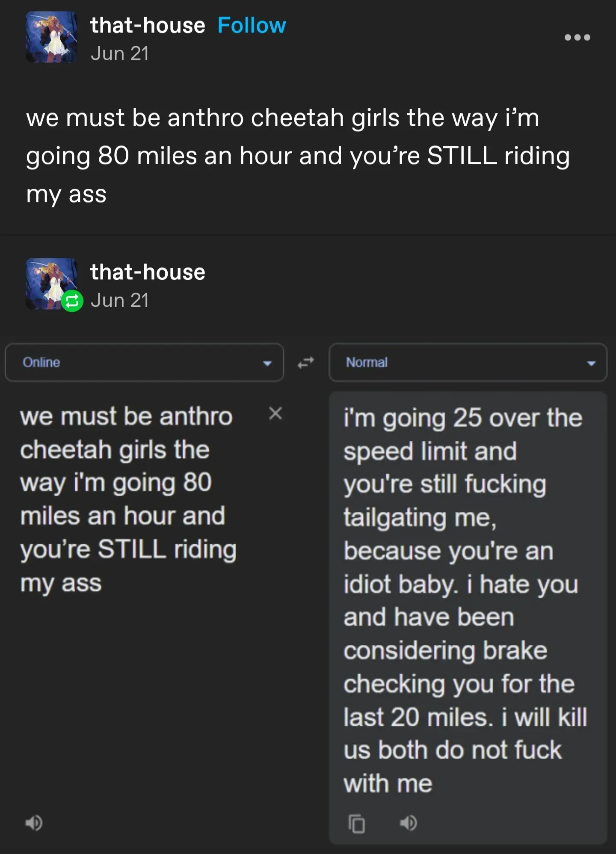Open the top Jun 21 post timestamp
Viewport: 616px width, 854px height.
120,54
